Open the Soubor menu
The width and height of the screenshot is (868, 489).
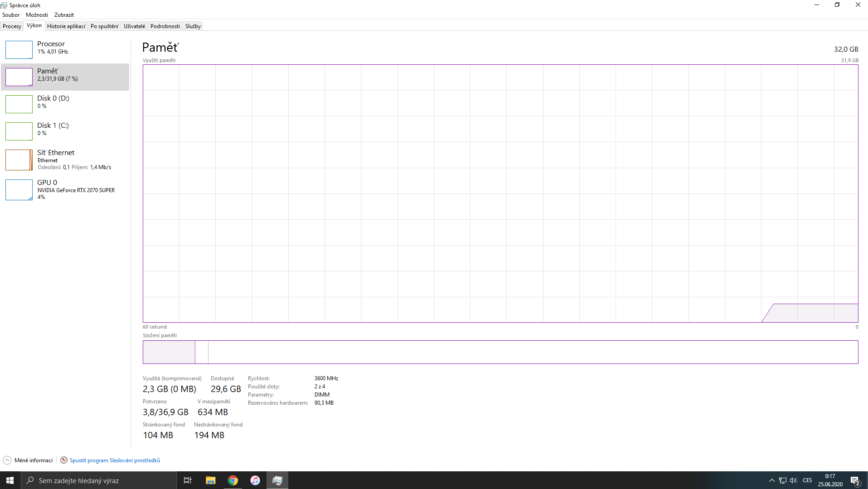pos(11,15)
